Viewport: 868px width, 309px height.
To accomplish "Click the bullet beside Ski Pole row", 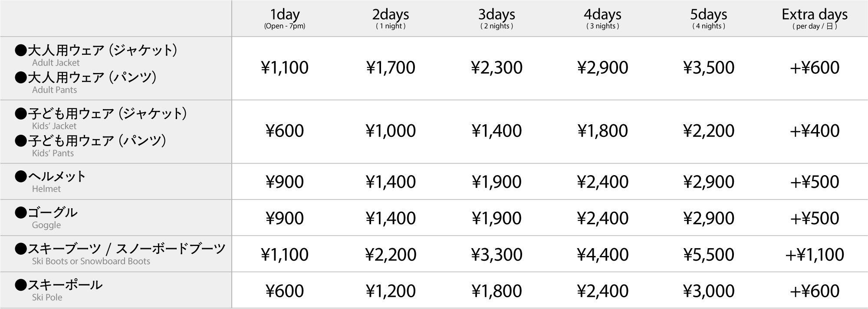I will click(x=21, y=285).
